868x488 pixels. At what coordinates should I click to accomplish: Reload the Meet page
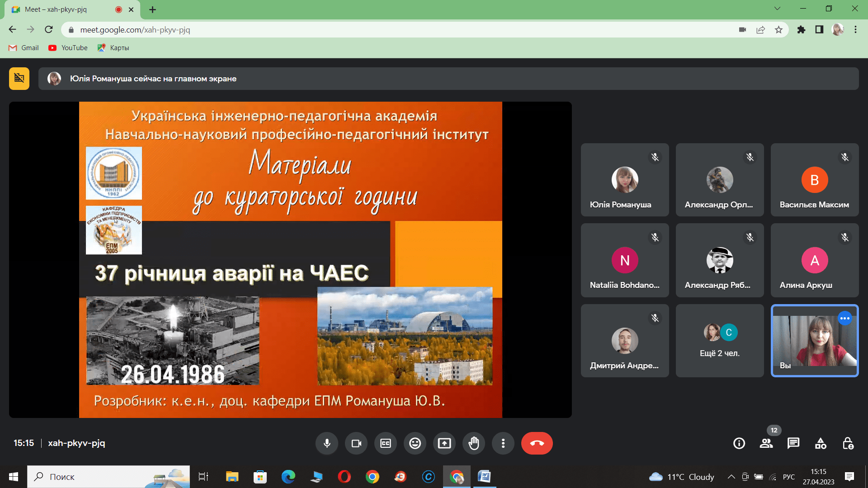click(x=49, y=30)
